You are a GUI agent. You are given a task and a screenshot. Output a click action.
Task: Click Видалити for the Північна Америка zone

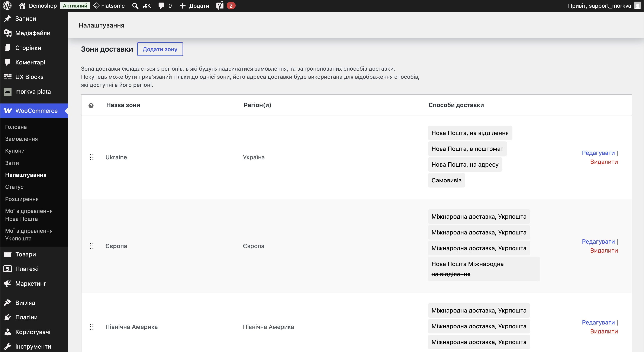(x=604, y=331)
